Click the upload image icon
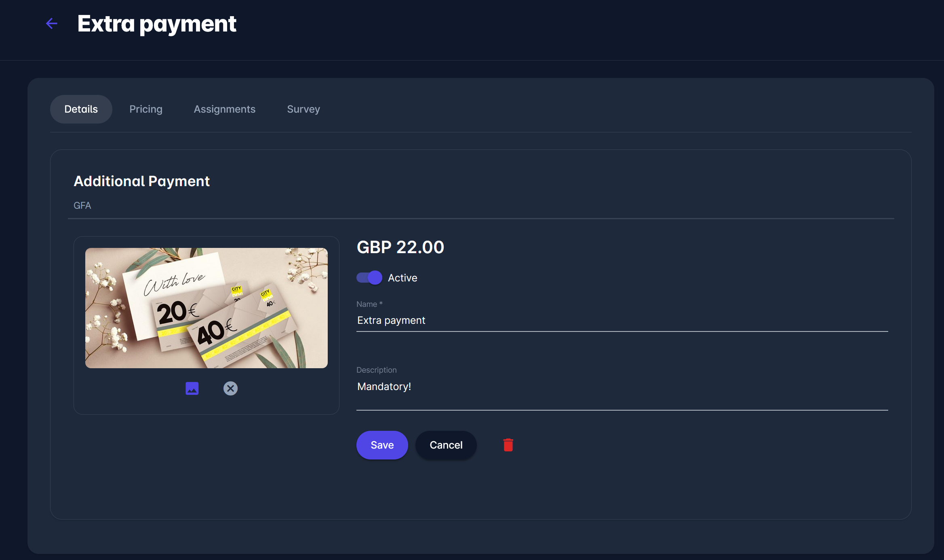Viewport: 944px width, 560px height. (192, 388)
